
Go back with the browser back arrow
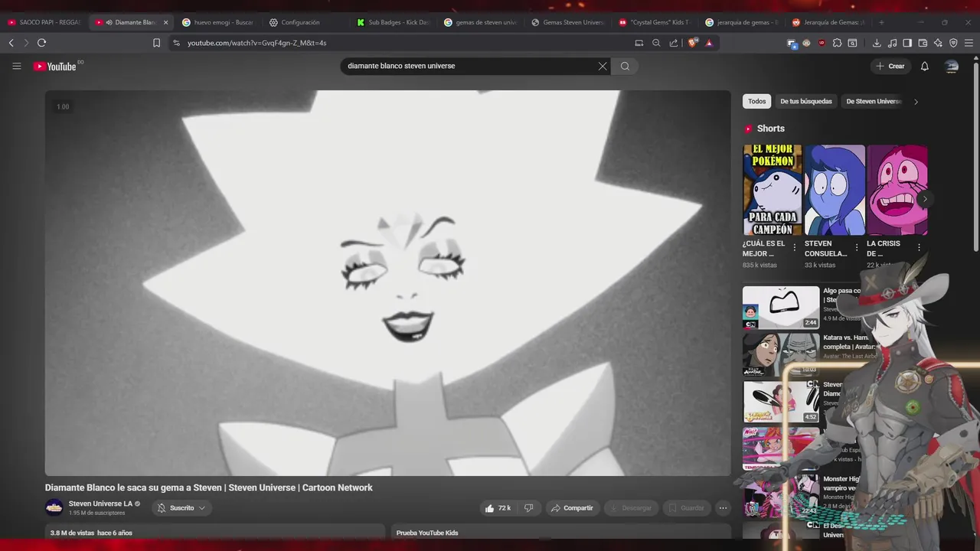point(11,43)
